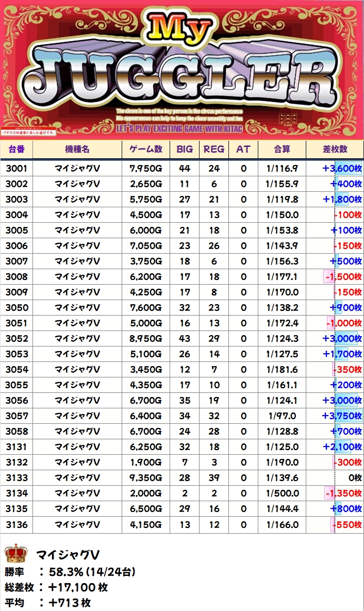Click the 1/500.0 combined probability

pyautogui.click(x=282, y=493)
